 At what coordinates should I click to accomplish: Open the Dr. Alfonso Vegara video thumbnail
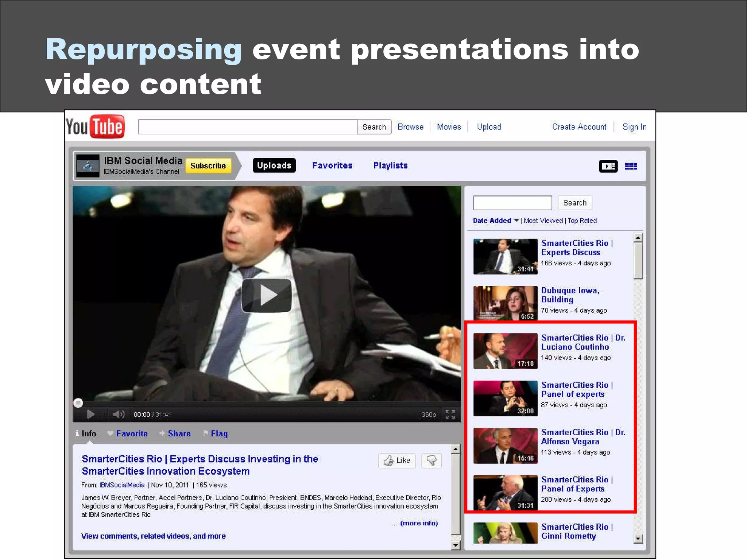(505, 446)
